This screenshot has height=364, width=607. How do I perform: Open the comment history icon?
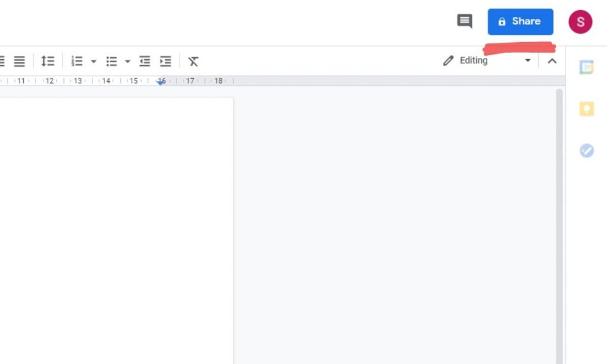click(x=465, y=22)
